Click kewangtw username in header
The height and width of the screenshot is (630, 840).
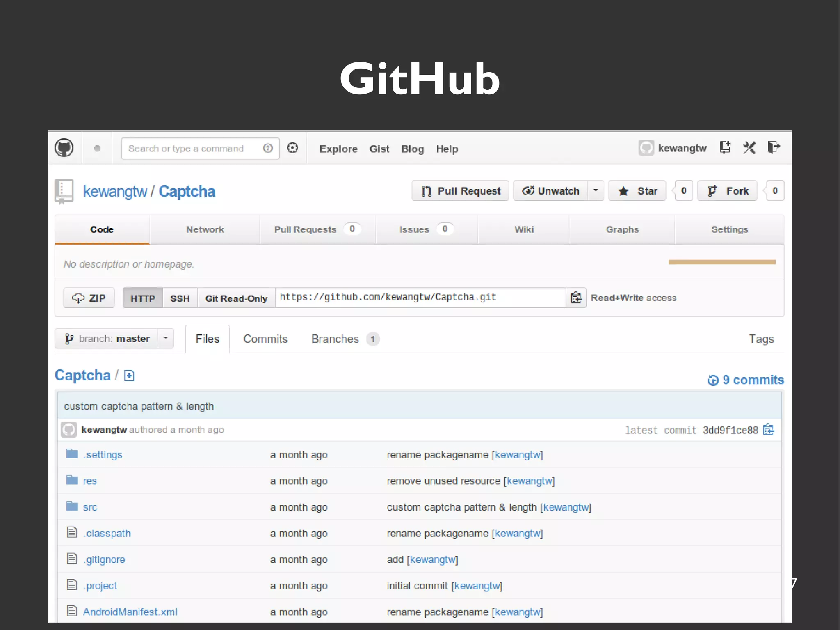click(x=682, y=148)
